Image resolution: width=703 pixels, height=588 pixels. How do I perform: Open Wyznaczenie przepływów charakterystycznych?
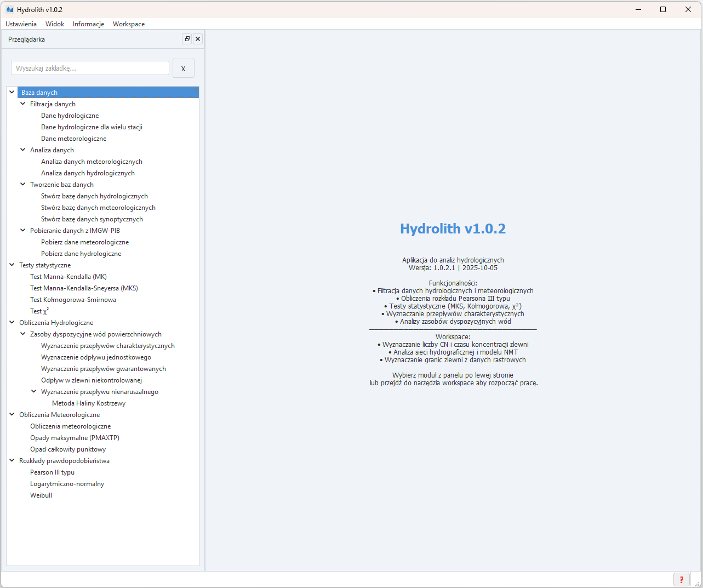point(108,346)
